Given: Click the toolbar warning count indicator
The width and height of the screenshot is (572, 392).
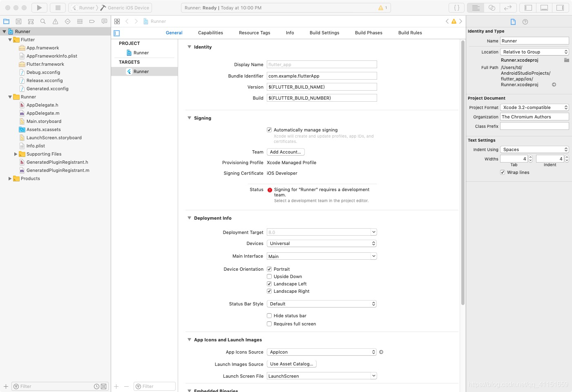Looking at the screenshot, I should tap(383, 8).
